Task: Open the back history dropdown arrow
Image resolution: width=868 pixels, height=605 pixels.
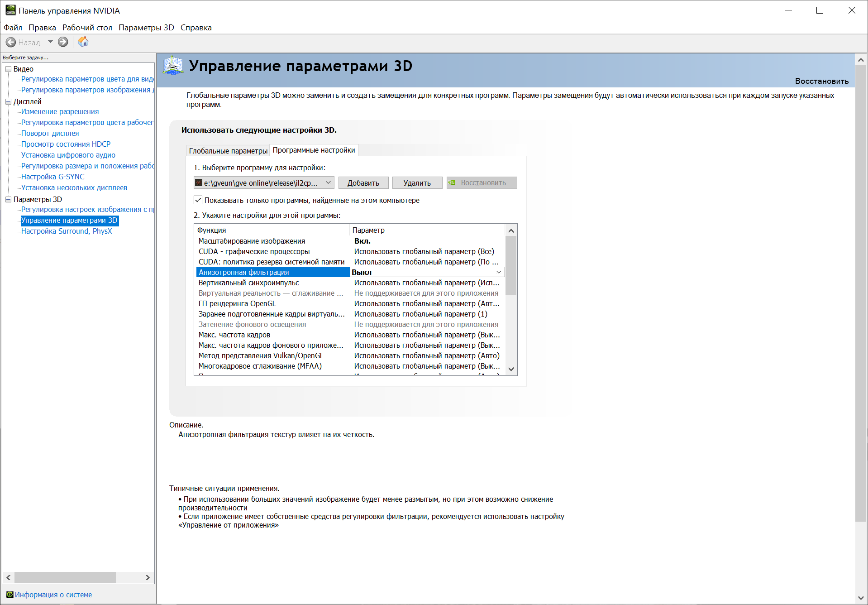Action: pos(50,42)
